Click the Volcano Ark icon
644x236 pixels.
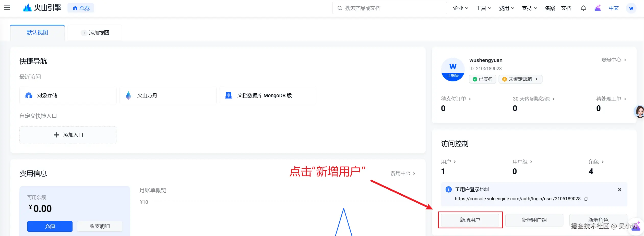pyautogui.click(x=129, y=95)
